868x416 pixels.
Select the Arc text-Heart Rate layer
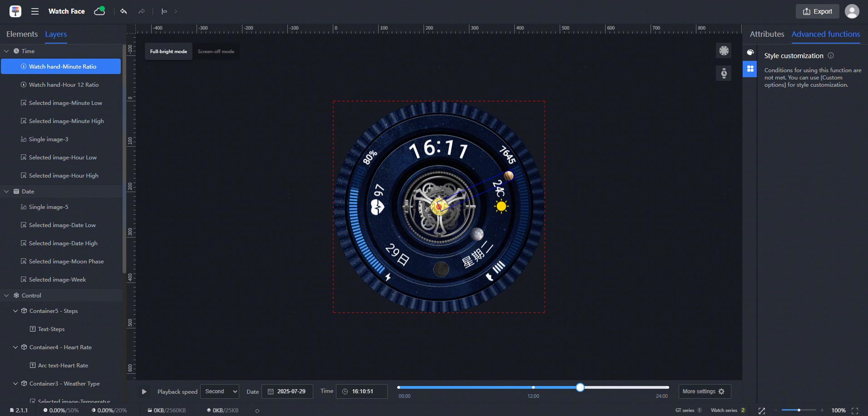pyautogui.click(x=61, y=366)
